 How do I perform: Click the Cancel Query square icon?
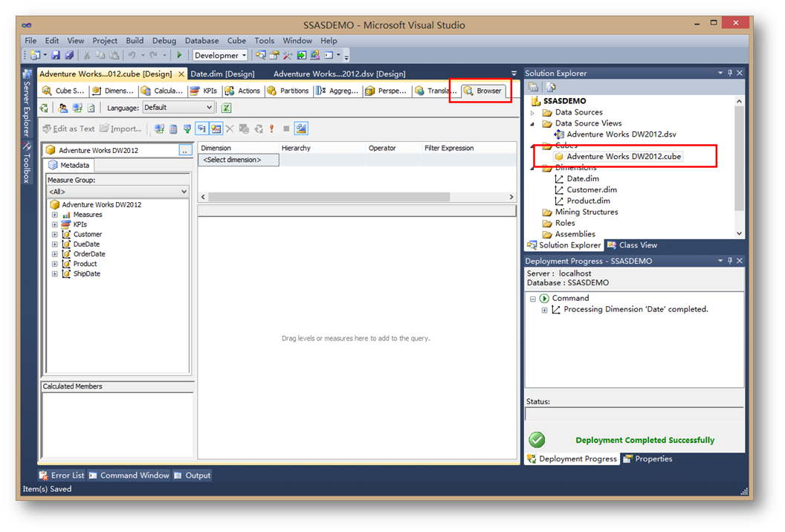[x=286, y=129]
